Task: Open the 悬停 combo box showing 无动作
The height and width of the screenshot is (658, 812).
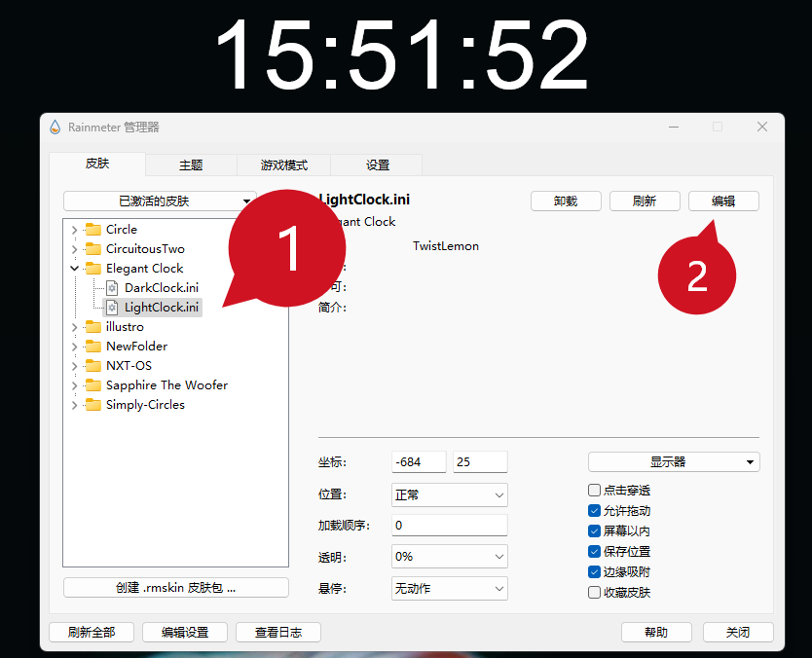Action: point(450,589)
